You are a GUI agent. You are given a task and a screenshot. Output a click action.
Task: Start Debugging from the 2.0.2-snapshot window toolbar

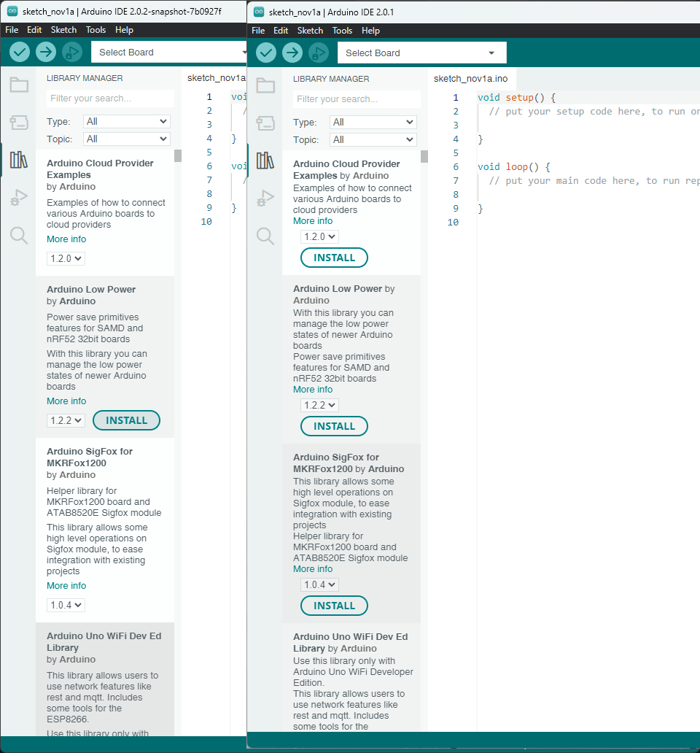[72, 52]
